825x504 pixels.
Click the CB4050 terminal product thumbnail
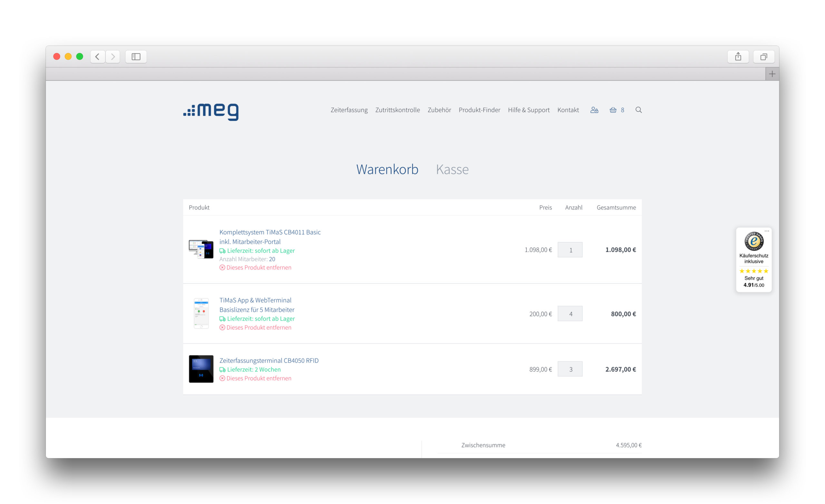(201, 369)
